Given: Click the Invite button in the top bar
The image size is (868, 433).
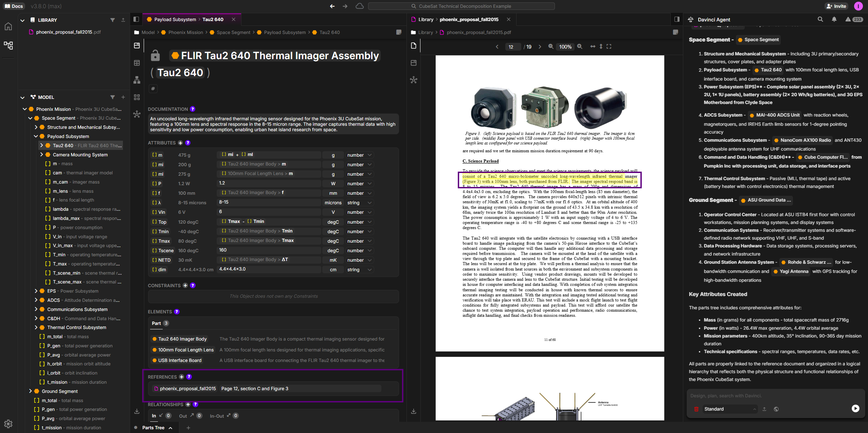Looking at the screenshot, I should (x=837, y=6).
